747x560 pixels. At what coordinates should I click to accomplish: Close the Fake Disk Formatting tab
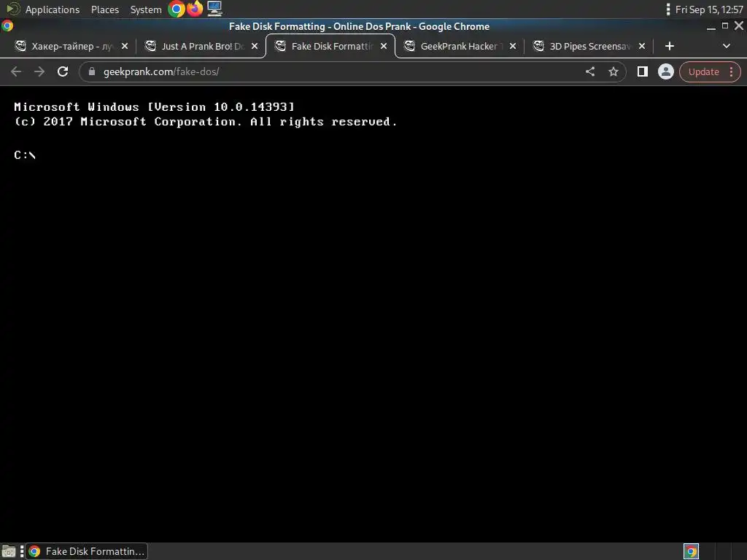pos(384,46)
